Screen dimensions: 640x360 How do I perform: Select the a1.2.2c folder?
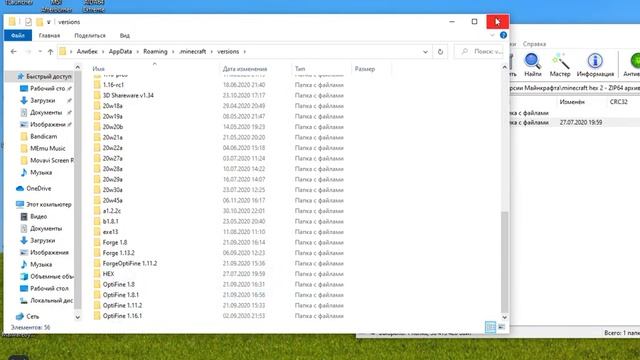[111, 211]
